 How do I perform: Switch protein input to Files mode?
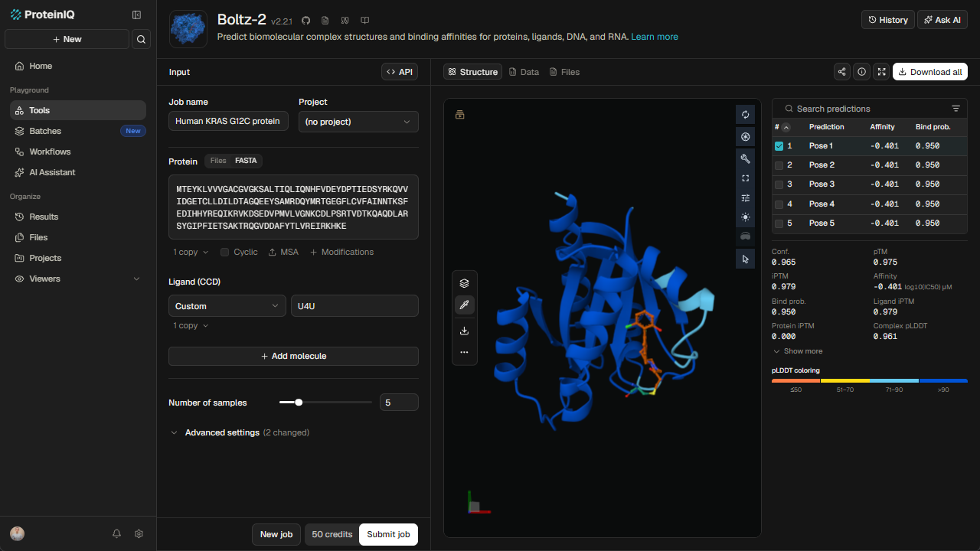pos(218,161)
